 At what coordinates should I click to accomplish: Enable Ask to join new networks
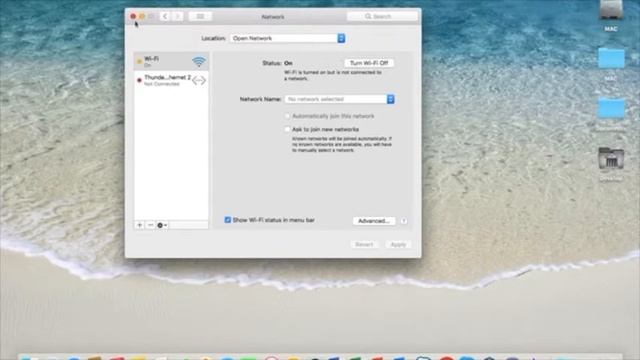click(x=287, y=129)
